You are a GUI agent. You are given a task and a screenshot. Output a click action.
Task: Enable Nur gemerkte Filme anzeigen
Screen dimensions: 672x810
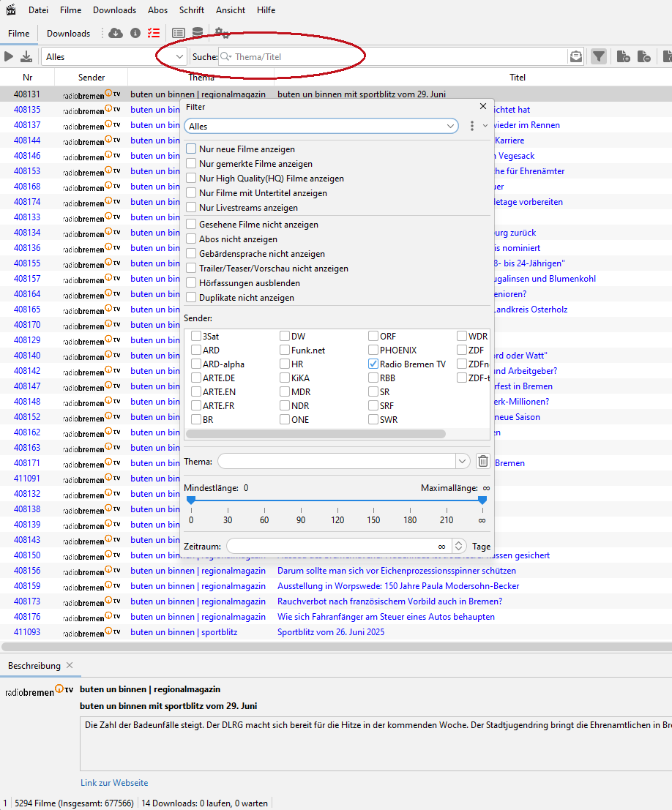[x=191, y=163]
